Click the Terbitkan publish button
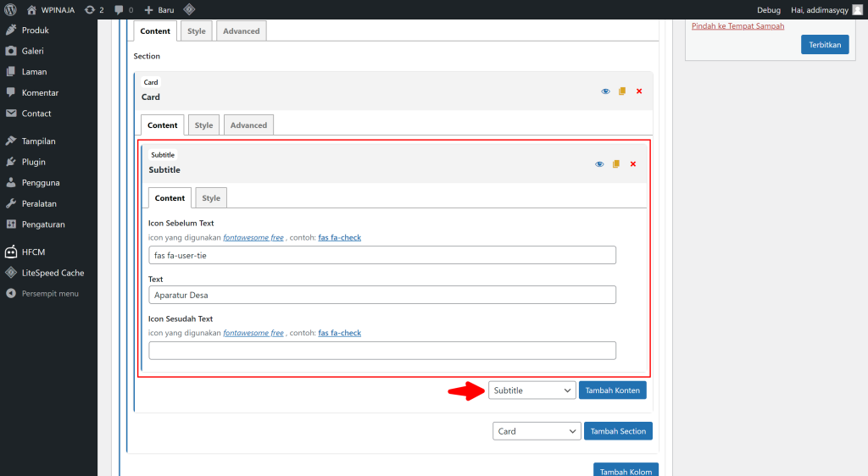868x476 pixels. coord(825,45)
